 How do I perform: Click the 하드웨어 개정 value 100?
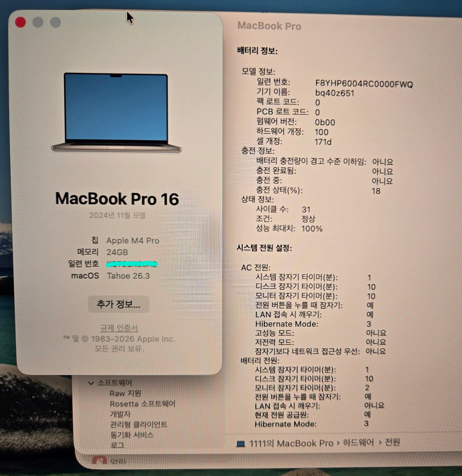321,132
